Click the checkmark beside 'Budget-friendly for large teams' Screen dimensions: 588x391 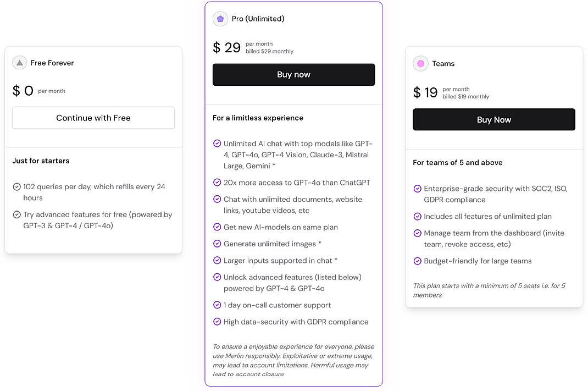(x=418, y=261)
